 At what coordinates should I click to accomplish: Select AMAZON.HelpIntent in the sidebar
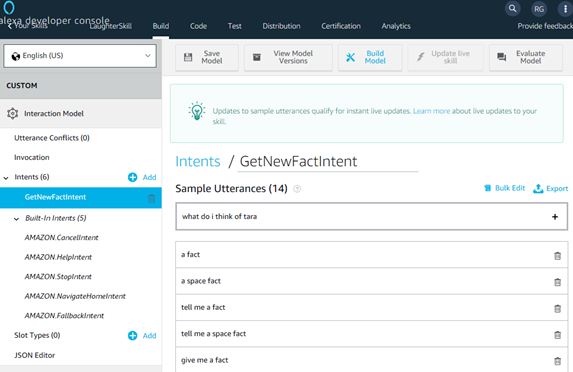click(58, 257)
